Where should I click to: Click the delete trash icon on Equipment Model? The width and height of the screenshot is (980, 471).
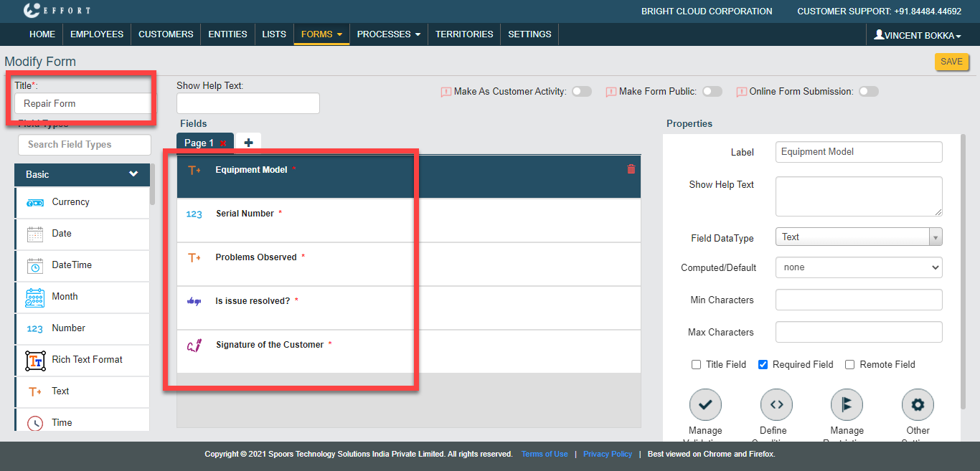click(x=631, y=169)
